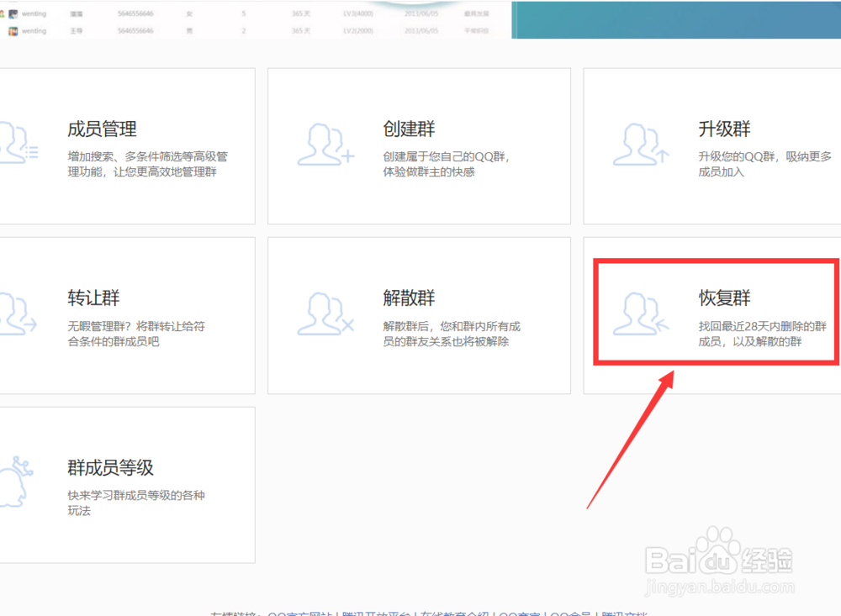
Task: Click the 解散群 user-with-x icon
Action: pos(326,313)
